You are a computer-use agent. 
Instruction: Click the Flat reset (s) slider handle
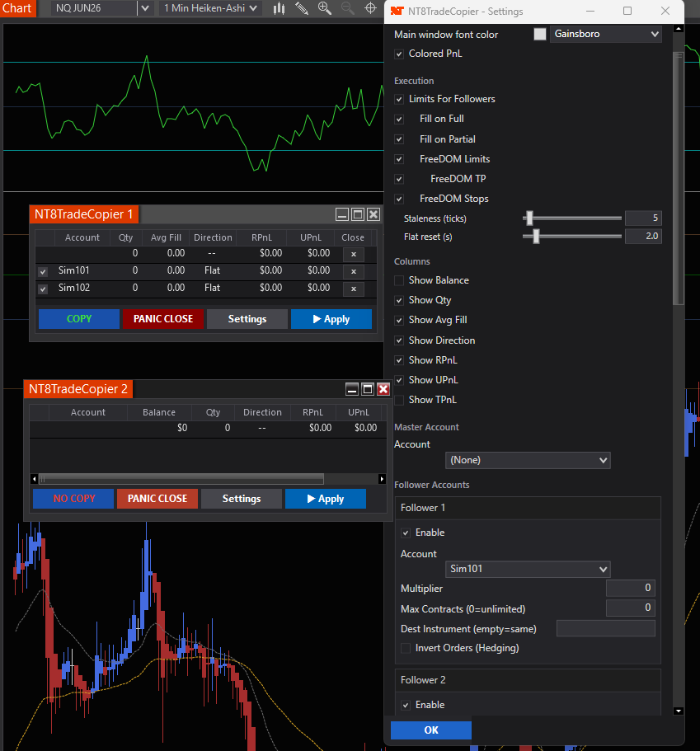click(x=536, y=236)
